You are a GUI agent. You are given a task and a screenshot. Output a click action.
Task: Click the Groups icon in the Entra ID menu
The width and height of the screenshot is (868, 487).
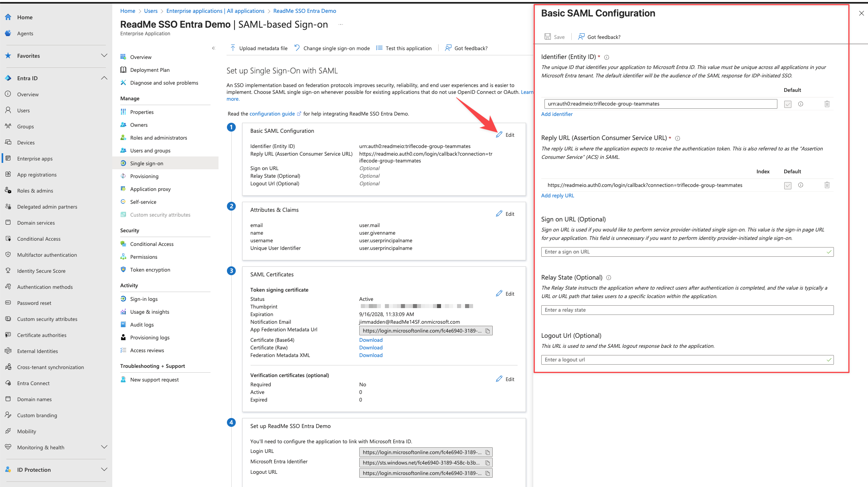[8, 126]
